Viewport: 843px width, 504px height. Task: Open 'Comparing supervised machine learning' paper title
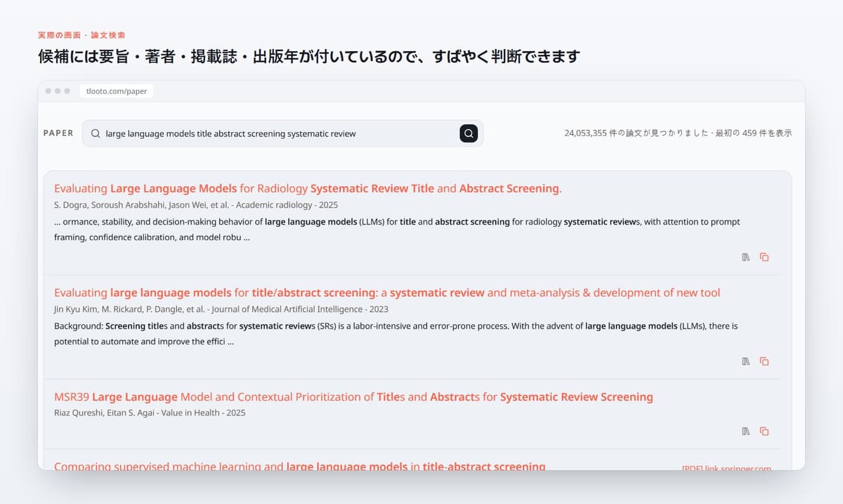pos(300,466)
